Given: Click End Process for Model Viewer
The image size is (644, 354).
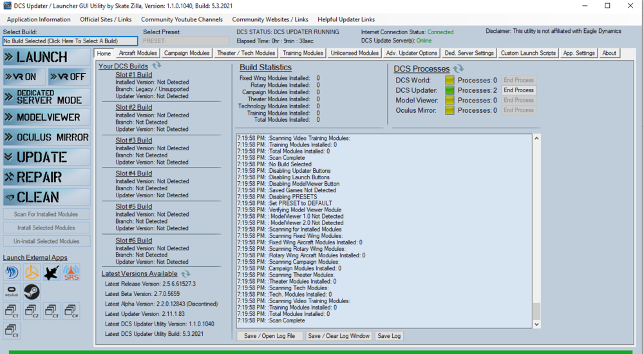Looking at the screenshot, I should click(x=518, y=101).
